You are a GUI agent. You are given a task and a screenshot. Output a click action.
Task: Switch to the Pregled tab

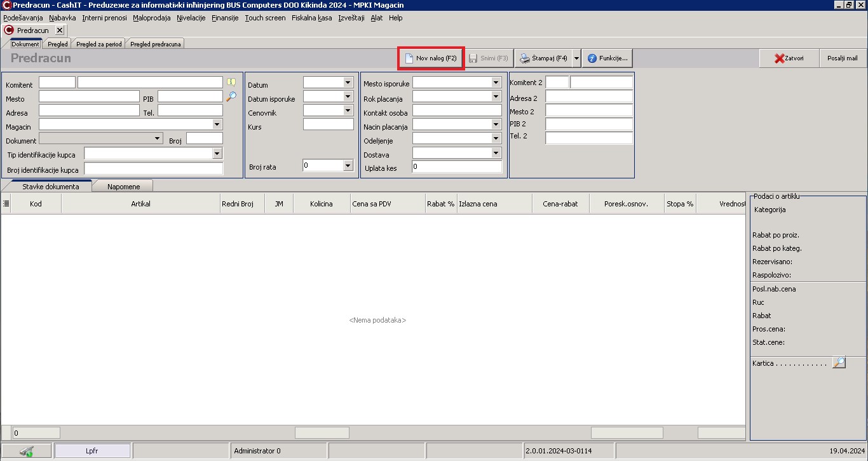(x=58, y=44)
